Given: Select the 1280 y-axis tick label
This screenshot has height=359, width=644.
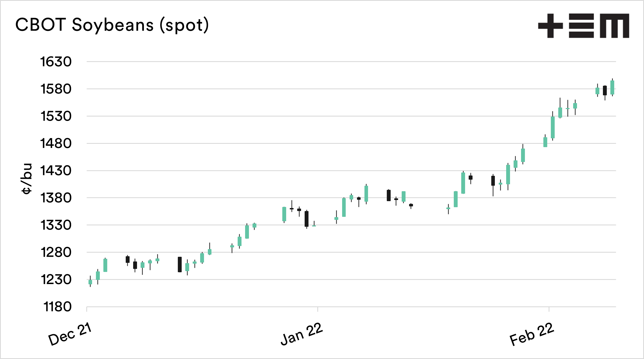Looking at the screenshot, I should coord(56,252).
